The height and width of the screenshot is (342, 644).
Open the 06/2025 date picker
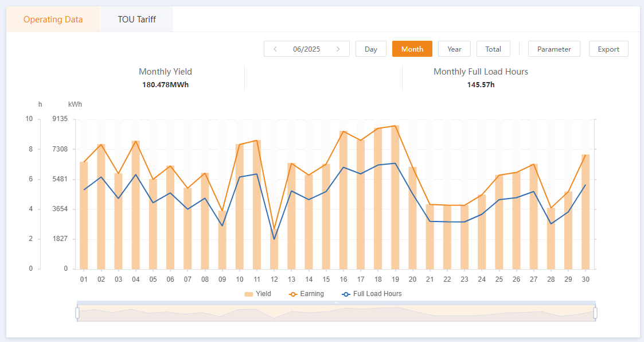point(306,49)
